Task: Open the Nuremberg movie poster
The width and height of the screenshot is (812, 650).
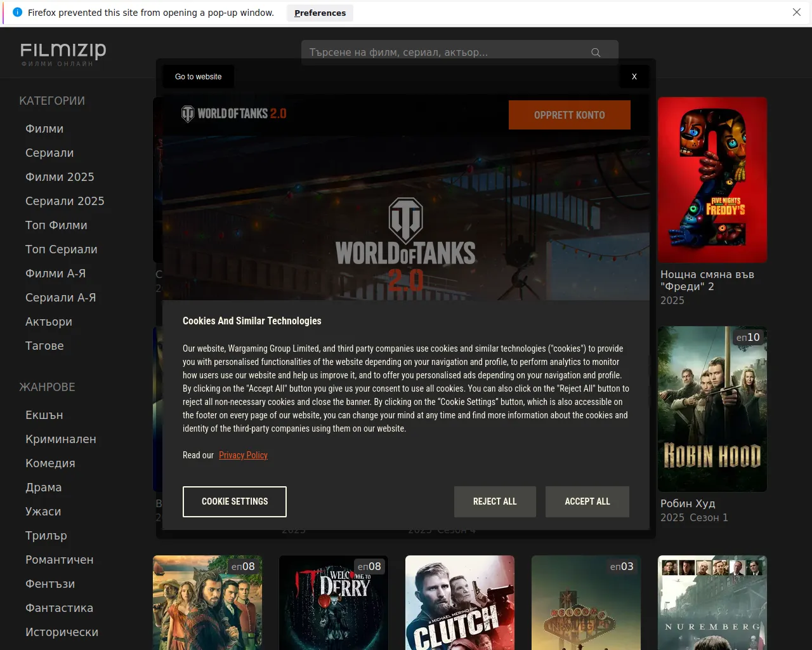Action: [x=712, y=602]
